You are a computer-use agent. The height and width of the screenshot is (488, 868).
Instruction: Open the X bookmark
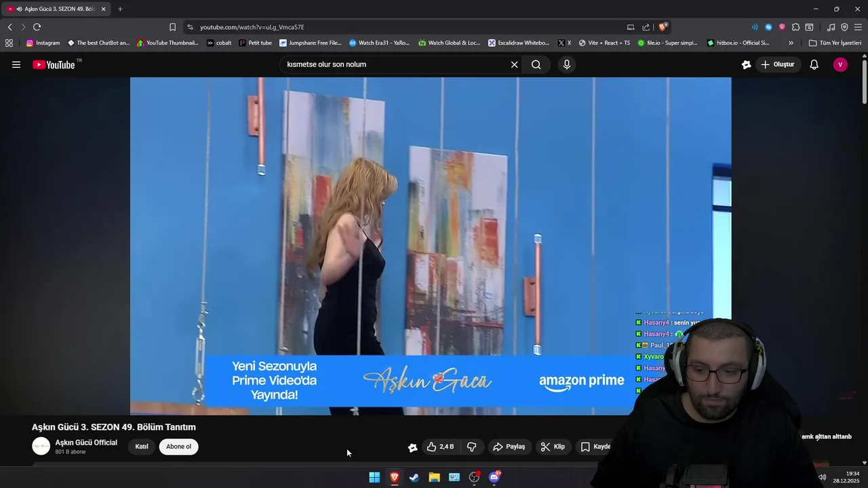(x=564, y=43)
